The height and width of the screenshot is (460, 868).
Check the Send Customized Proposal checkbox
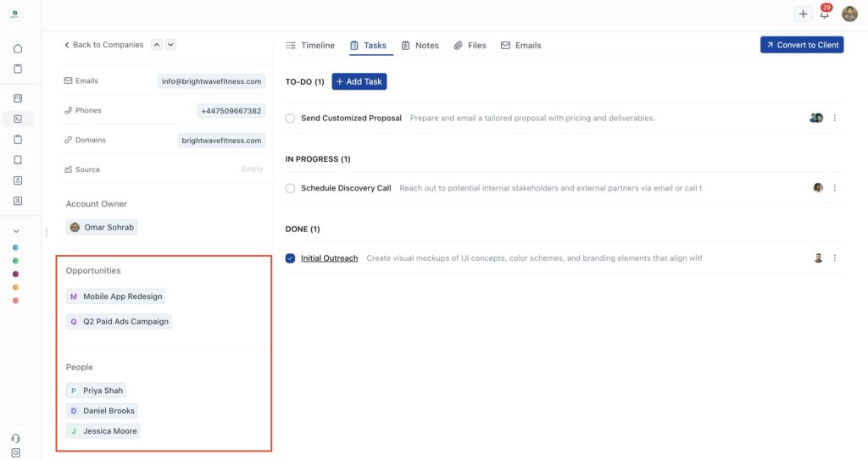click(x=291, y=119)
